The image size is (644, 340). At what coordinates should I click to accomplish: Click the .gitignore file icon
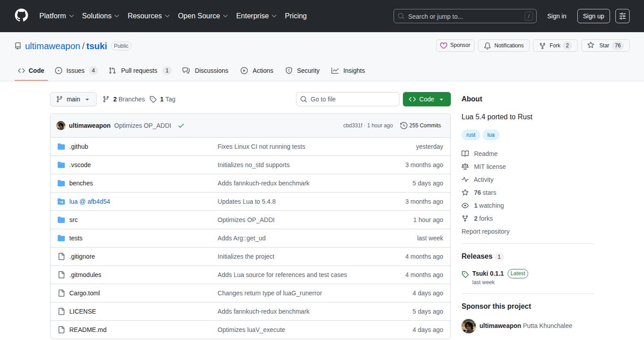coord(61,256)
